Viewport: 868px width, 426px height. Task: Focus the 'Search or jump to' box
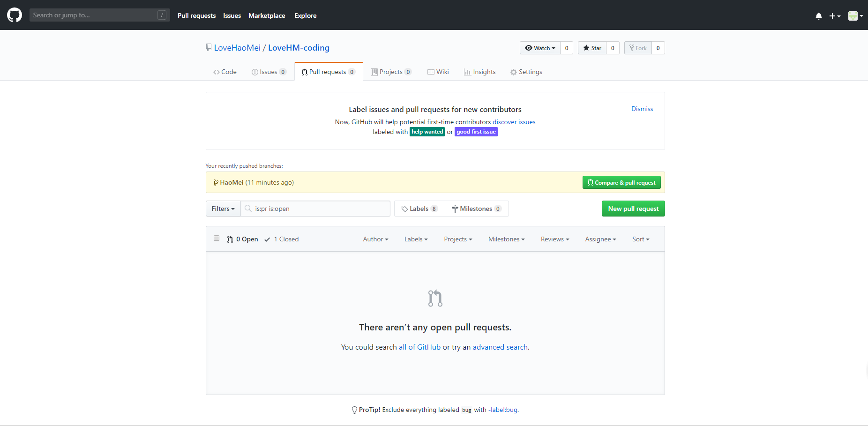tap(99, 15)
